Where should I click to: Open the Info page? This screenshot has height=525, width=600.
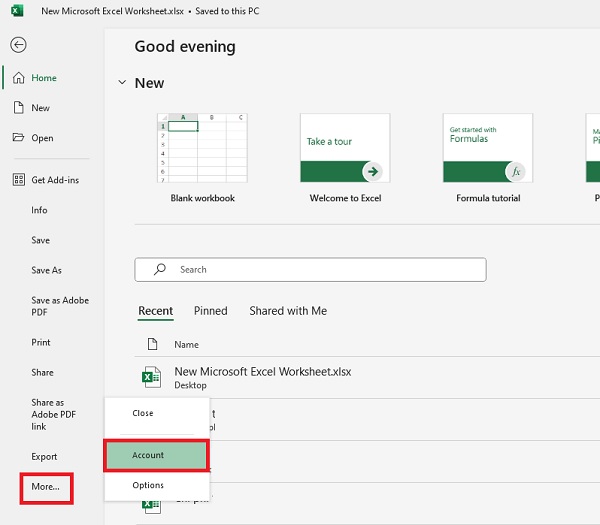click(39, 210)
